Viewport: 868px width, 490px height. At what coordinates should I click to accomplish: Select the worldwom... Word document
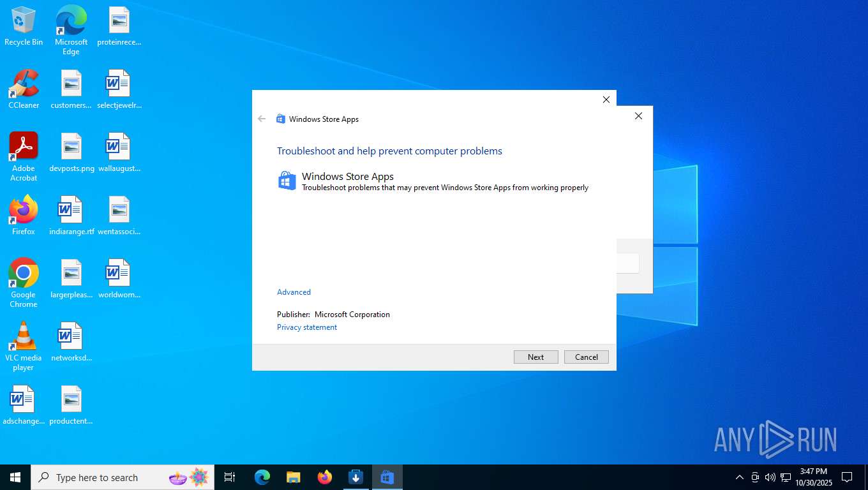click(119, 279)
